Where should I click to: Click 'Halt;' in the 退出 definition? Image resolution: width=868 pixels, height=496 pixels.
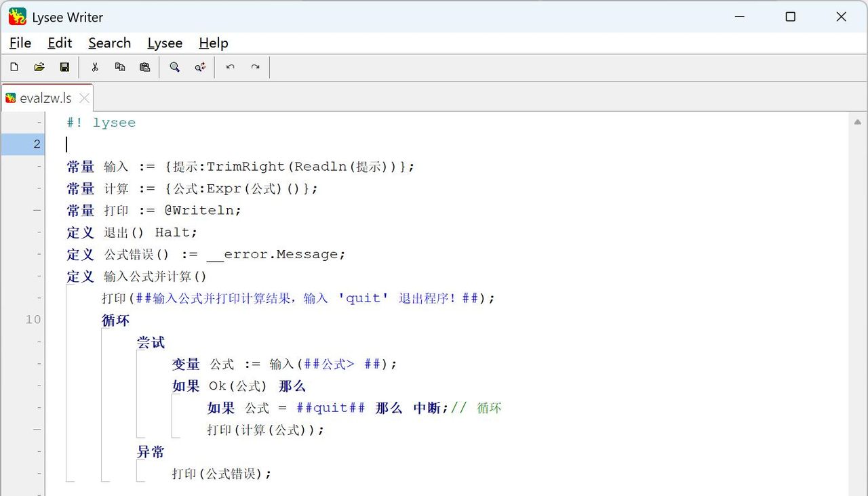tap(176, 232)
